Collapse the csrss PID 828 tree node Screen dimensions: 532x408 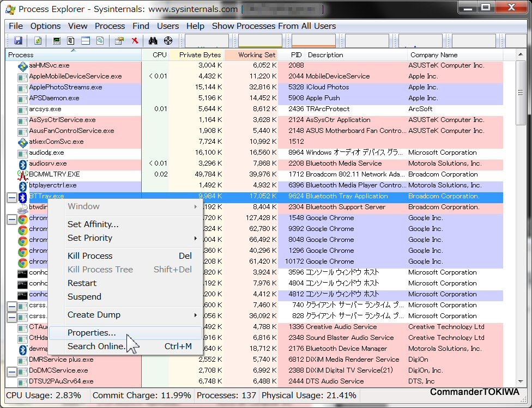click(x=11, y=318)
